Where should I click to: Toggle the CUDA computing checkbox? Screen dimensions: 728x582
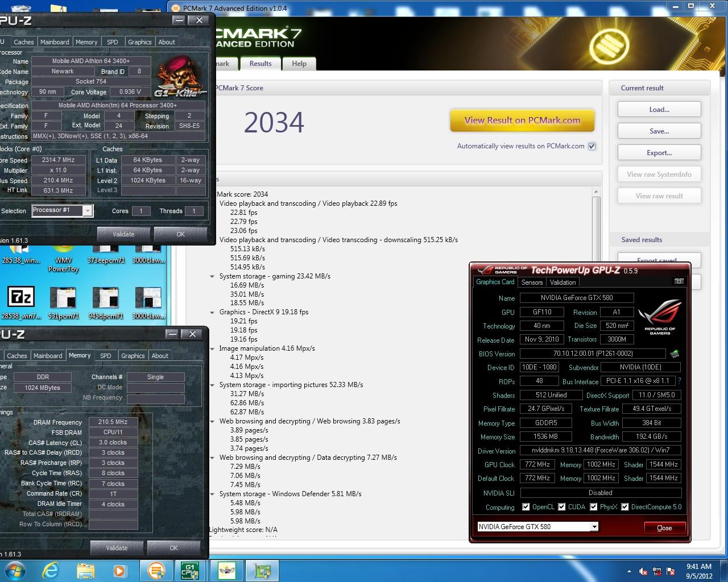coord(562,506)
